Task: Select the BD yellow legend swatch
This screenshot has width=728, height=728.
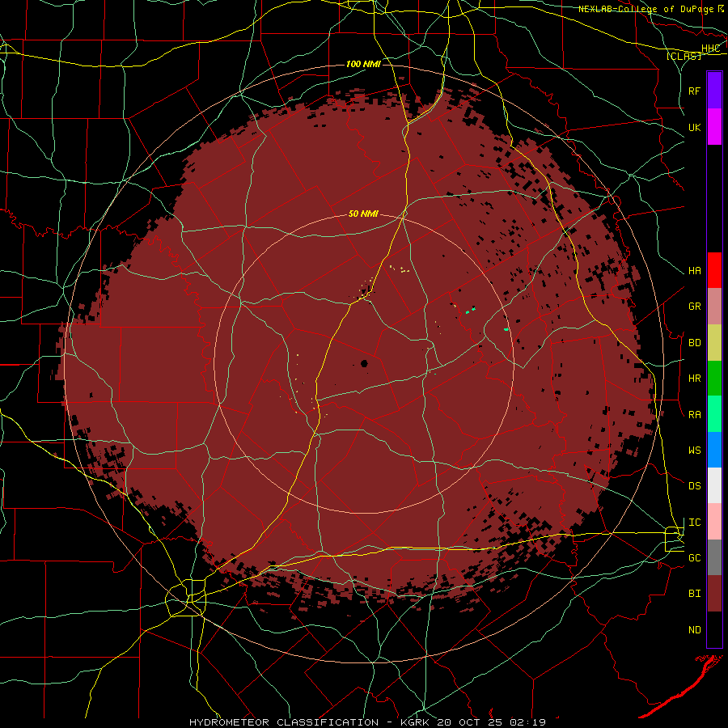Action: pos(714,343)
